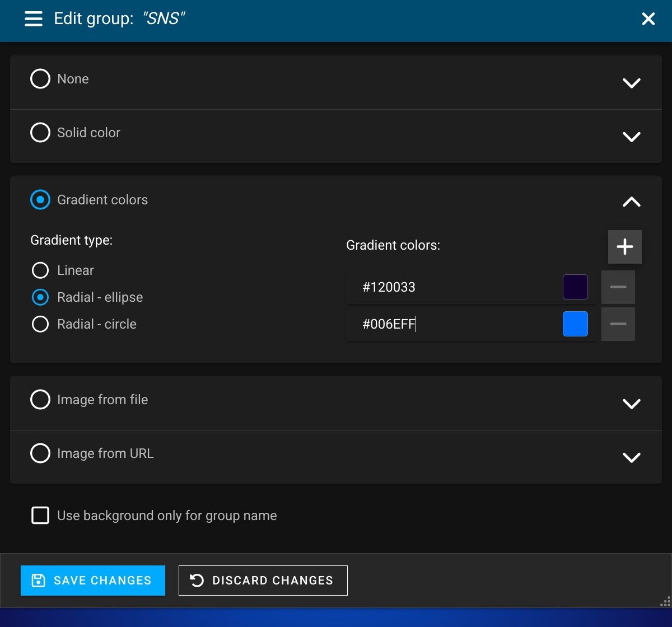Click the resize grip in dialog corner

(665, 601)
